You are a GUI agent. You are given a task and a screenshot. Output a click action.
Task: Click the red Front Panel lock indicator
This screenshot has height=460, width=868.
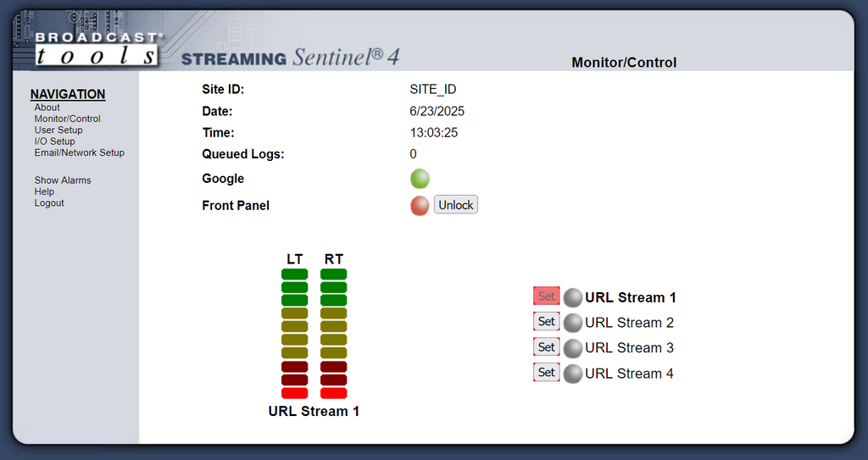420,206
